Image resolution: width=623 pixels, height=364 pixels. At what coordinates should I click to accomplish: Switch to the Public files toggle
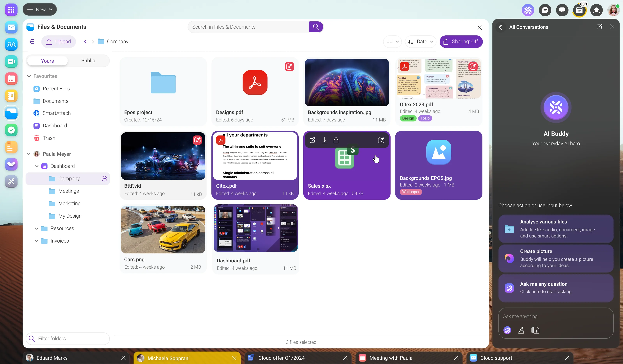(88, 61)
